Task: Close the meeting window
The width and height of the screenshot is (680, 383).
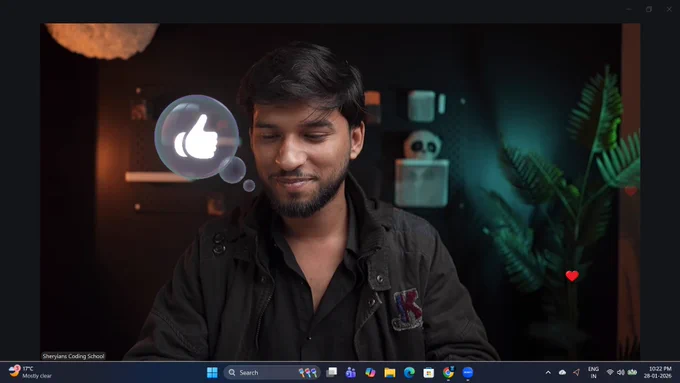Action: [x=669, y=9]
